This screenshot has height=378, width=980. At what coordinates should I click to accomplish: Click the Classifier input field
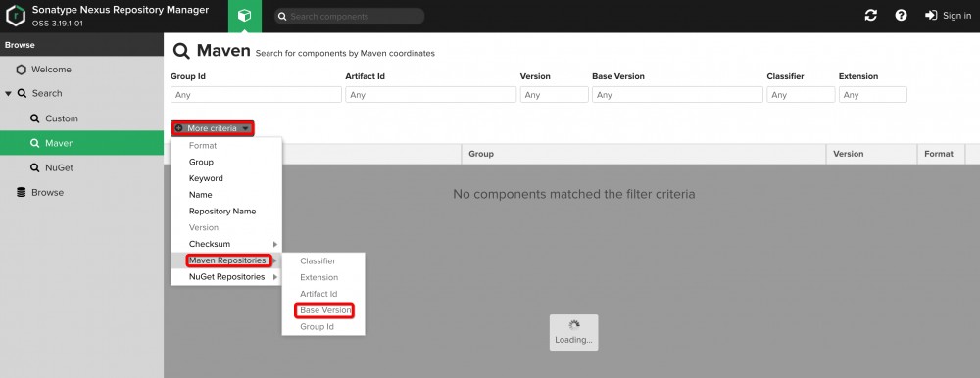tap(801, 95)
